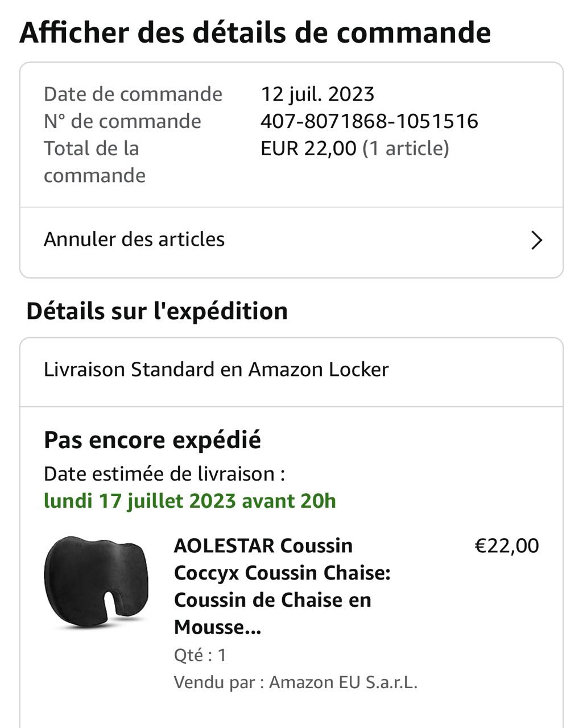Click the N° de commande label

coord(122,121)
